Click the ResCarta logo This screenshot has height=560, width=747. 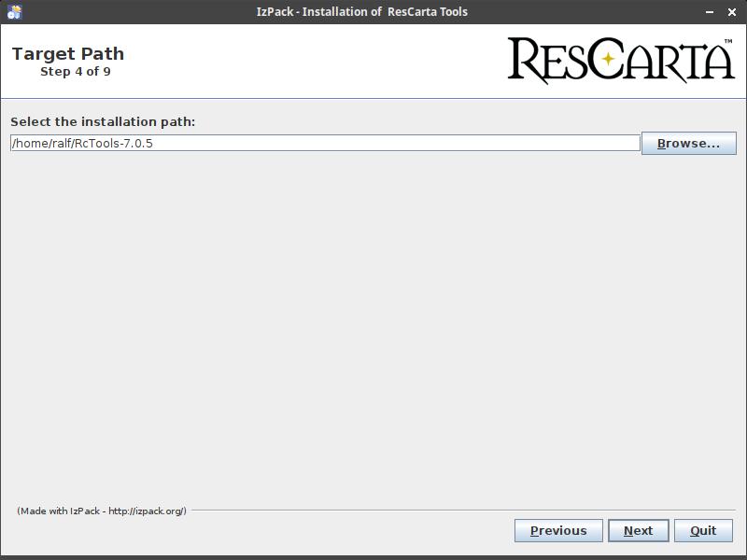(621, 61)
